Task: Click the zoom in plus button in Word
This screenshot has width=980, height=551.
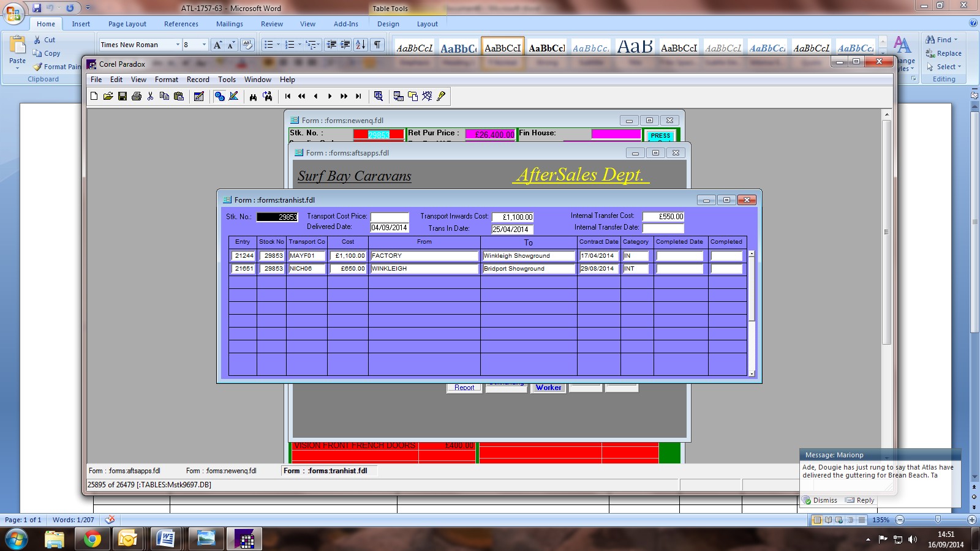Action: (971, 520)
